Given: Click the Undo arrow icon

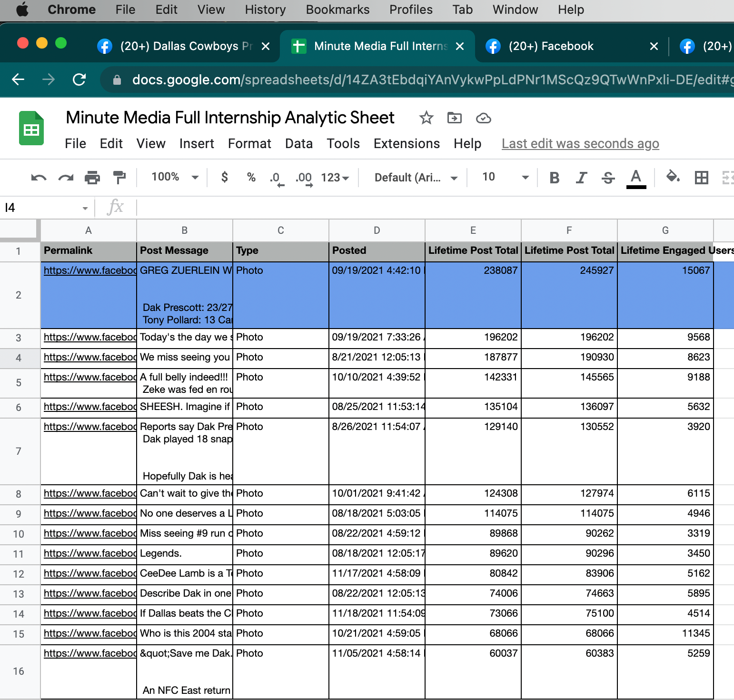Looking at the screenshot, I should [x=39, y=178].
